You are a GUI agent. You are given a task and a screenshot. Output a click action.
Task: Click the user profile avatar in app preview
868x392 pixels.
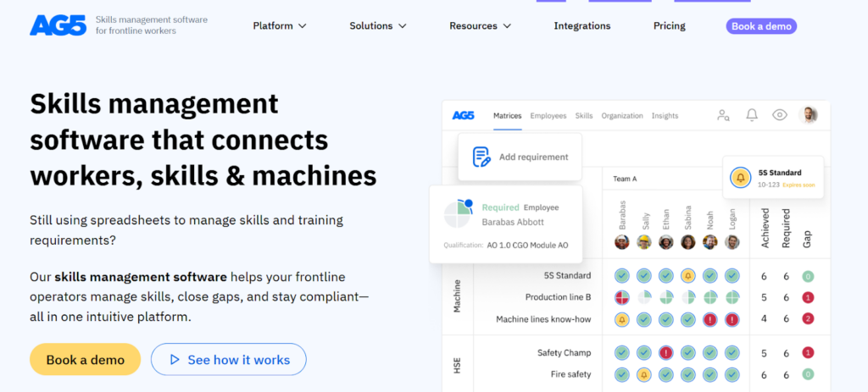(x=808, y=115)
